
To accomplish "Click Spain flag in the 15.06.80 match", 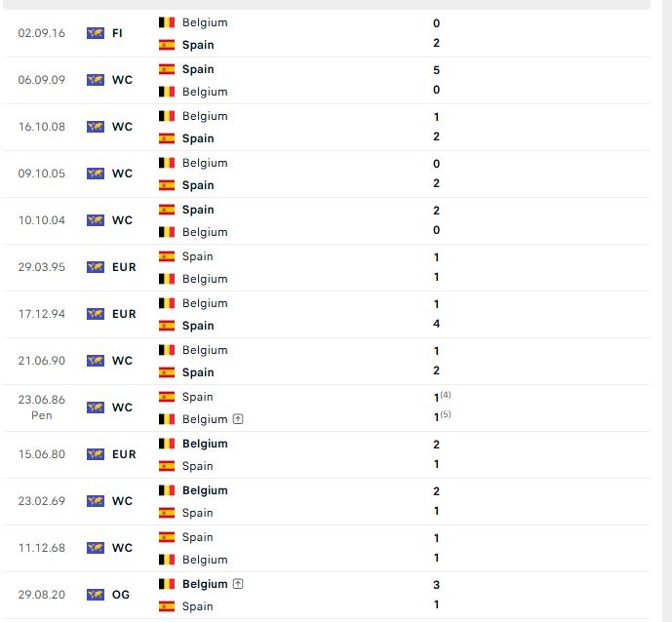I will click(x=167, y=466).
